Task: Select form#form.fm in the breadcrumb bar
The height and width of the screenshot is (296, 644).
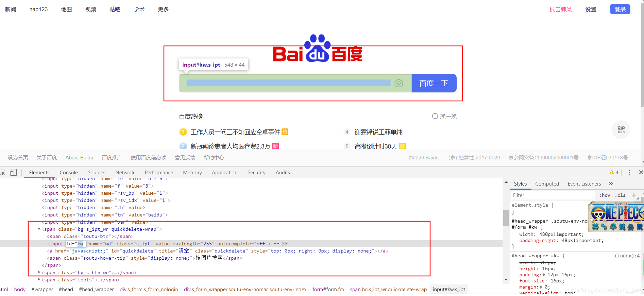Action: tap(328, 290)
